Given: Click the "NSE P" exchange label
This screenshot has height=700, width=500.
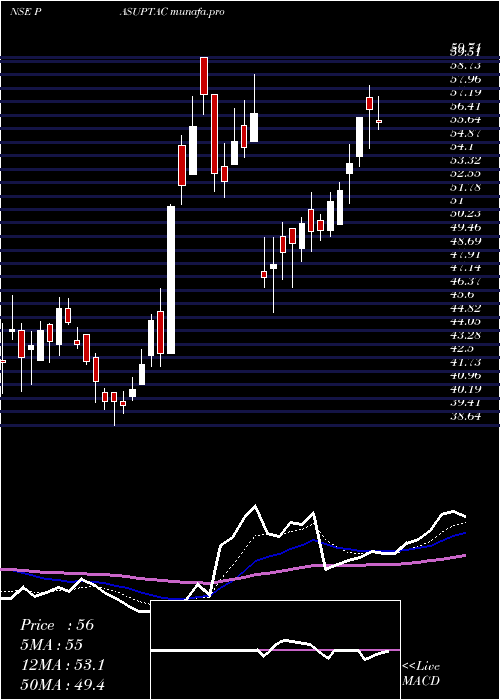Looking at the screenshot, I should coord(26,12).
